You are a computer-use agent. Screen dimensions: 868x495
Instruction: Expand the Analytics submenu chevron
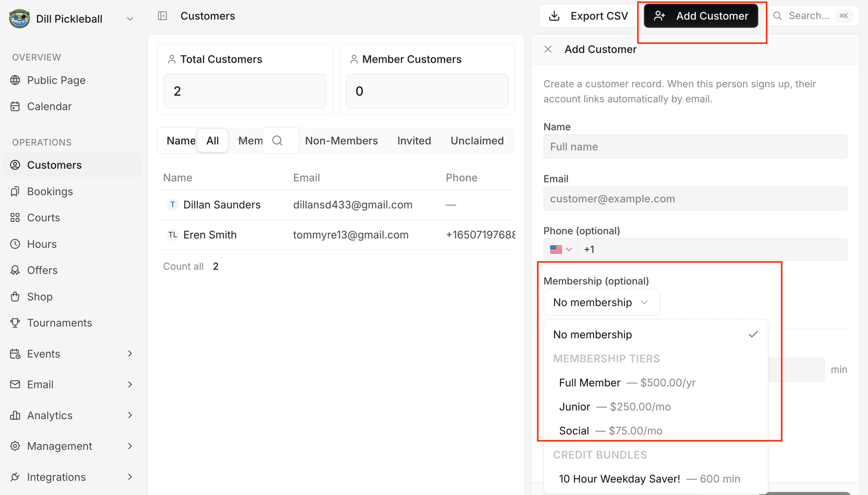130,415
